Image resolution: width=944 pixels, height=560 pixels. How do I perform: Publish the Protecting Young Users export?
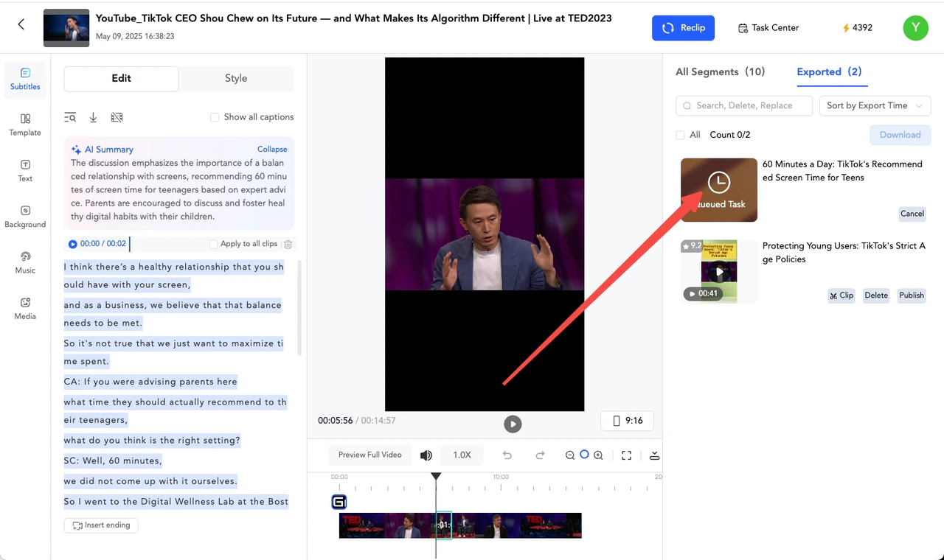pos(912,295)
